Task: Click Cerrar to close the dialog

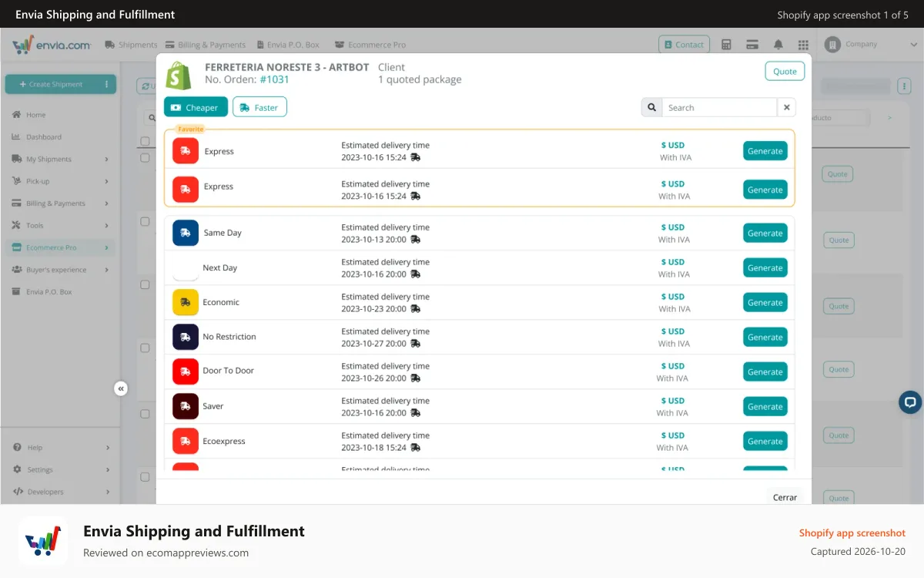Action: point(785,497)
